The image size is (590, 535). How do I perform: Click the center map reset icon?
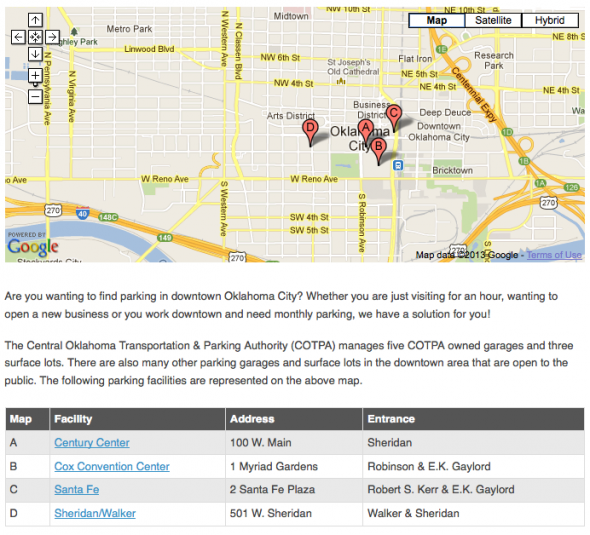point(35,37)
